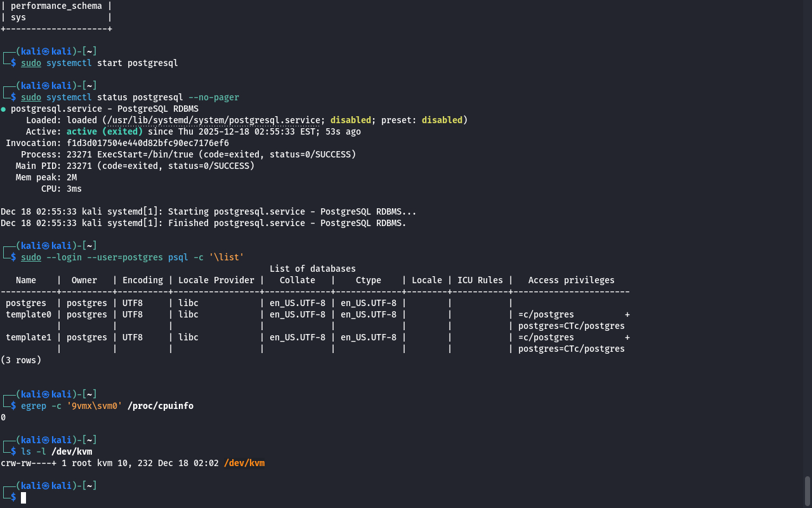Click the green status dot beside postgresql.service
This screenshot has width=812, height=508.
click(3, 109)
